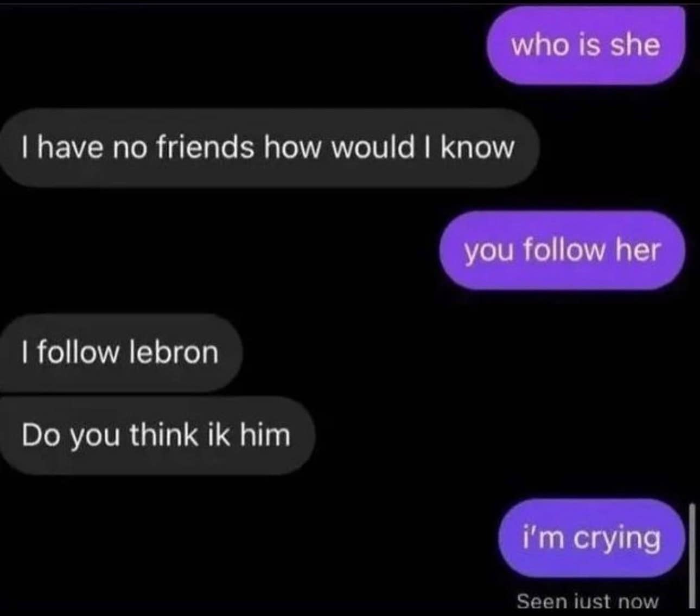
Task: Click the vertical scrollbar beside the chat
Action: point(692,556)
